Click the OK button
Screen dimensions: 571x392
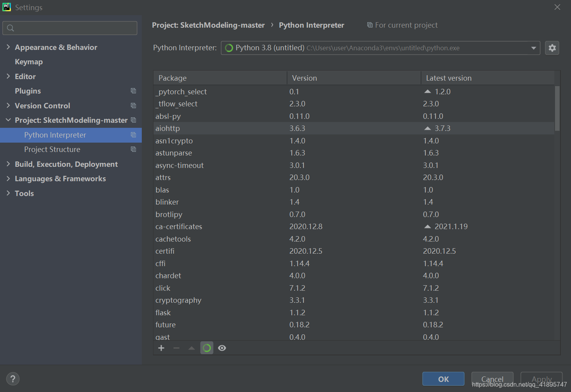point(443,379)
